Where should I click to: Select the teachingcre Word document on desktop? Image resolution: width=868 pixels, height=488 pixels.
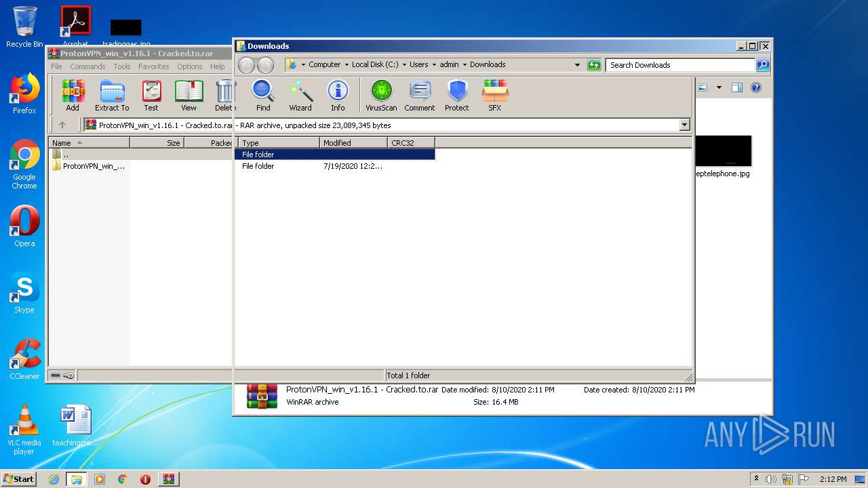pos(75,426)
